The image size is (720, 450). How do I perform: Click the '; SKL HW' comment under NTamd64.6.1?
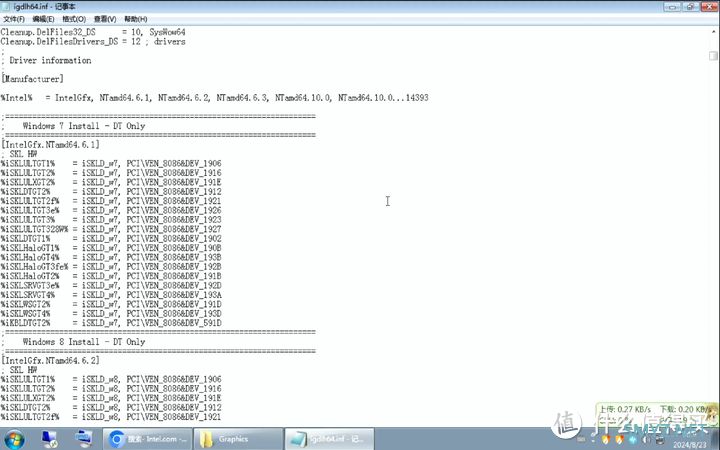tap(19, 154)
